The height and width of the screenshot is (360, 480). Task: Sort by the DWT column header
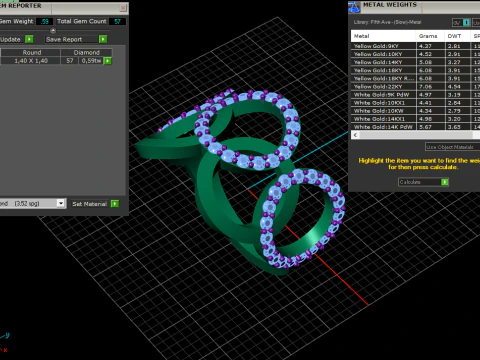pos(457,36)
